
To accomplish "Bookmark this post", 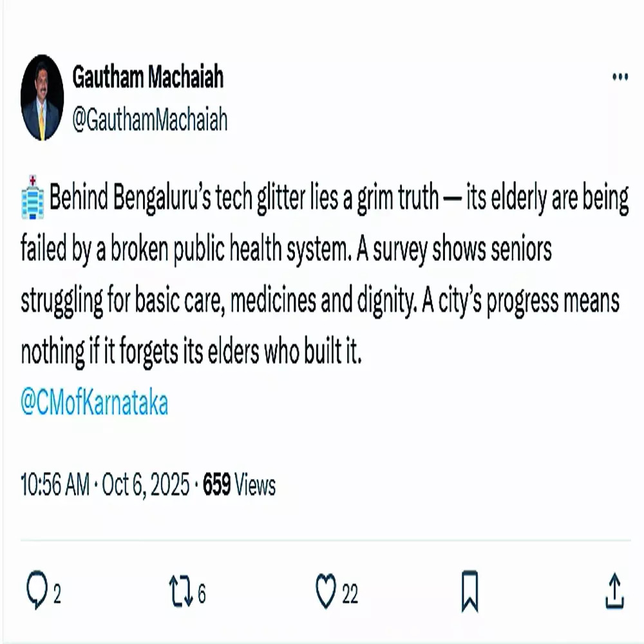I will (x=470, y=591).
